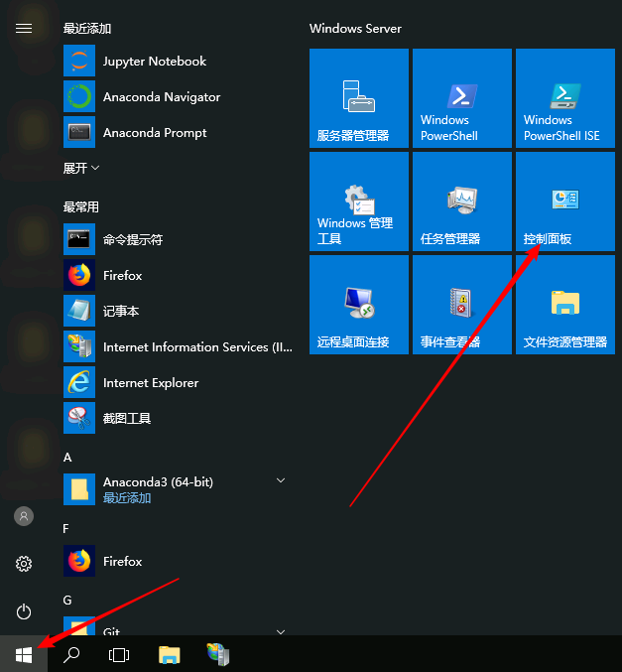Jump to letter A section header
The image size is (622, 672).
(67, 458)
